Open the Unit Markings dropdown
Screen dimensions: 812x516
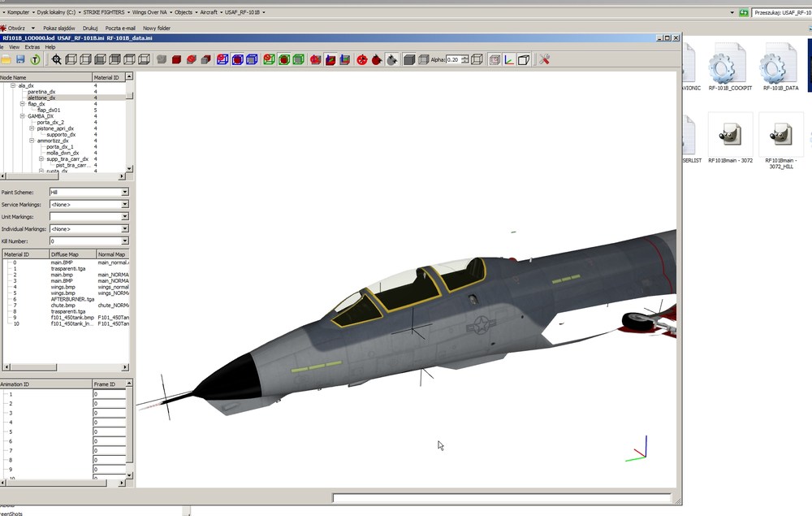click(125, 216)
